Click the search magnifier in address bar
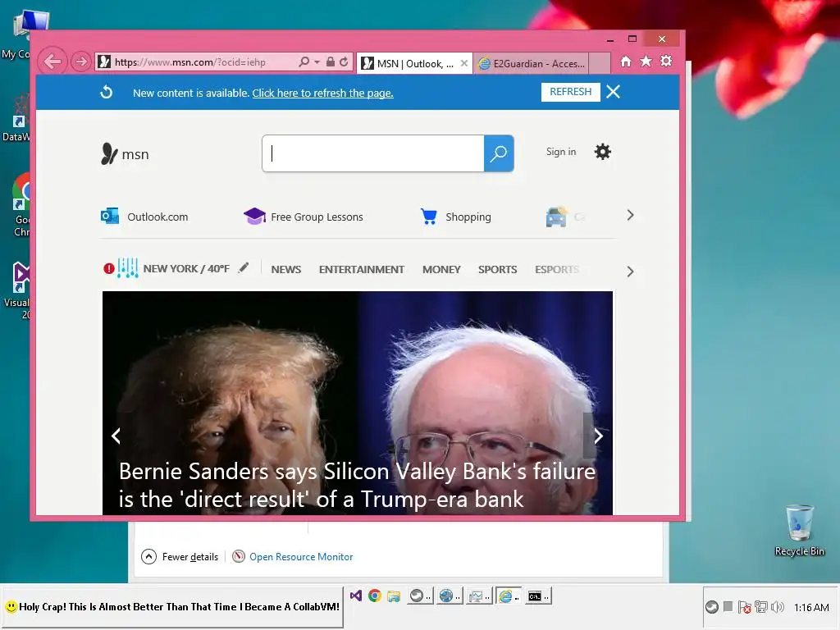This screenshot has height=630, width=840. (x=304, y=62)
